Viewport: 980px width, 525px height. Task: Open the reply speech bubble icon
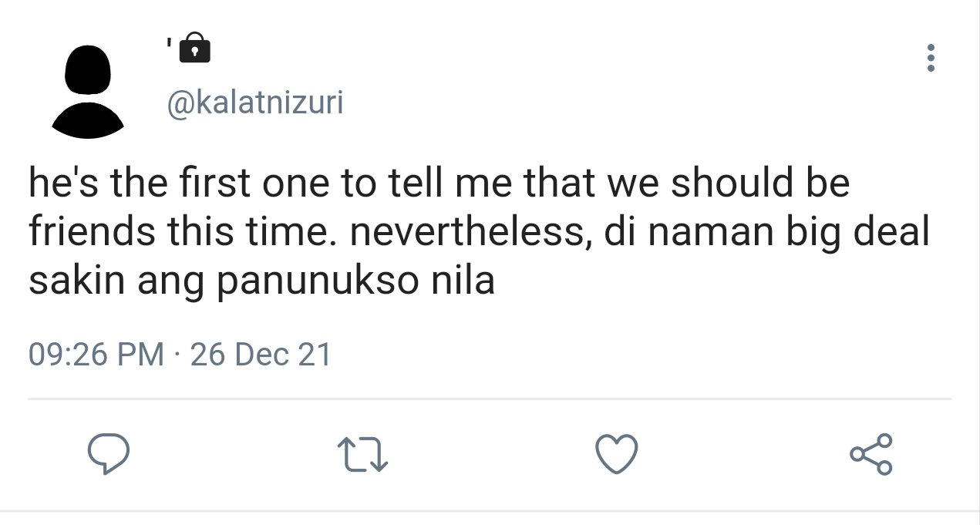(x=106, y=454)
